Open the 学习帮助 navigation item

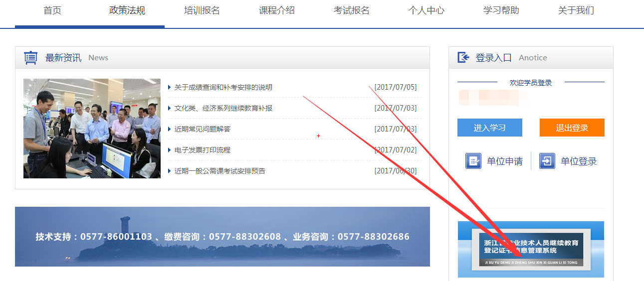tap(501, 10)
